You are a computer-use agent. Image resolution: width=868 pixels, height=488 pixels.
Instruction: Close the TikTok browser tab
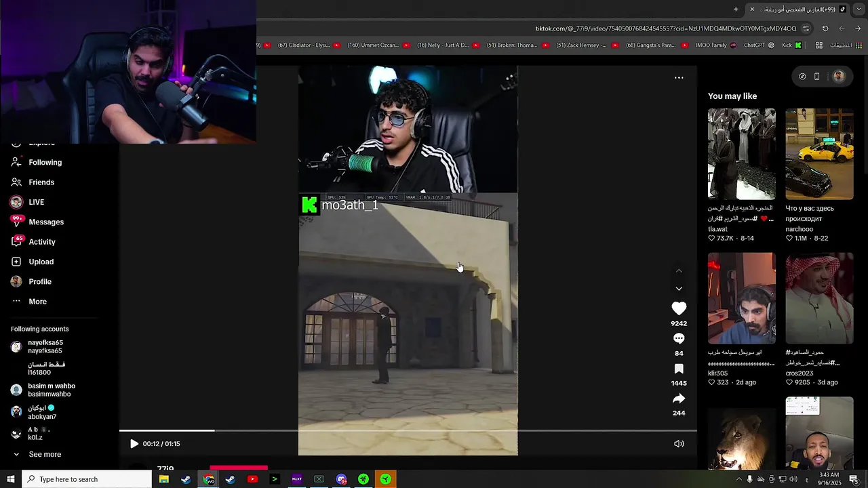click(x=752, y=9)
